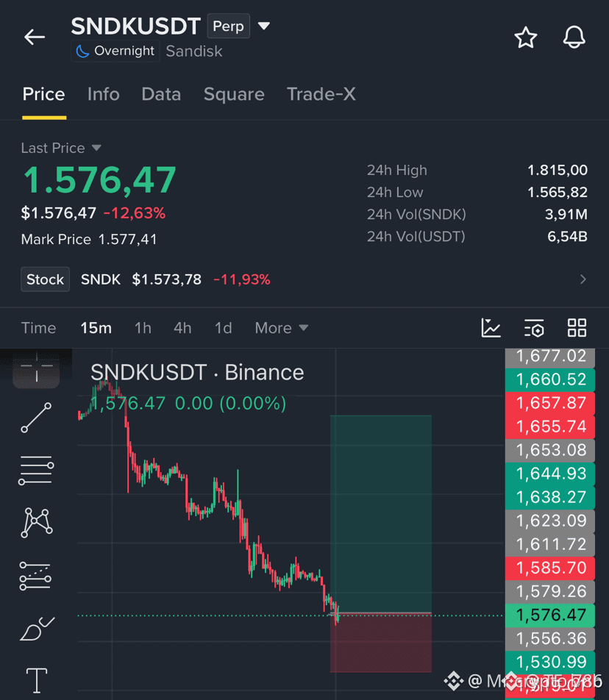609x700 pixels.
Task: Expand the More intervals dropdown
Action: [x=281, y=328]
